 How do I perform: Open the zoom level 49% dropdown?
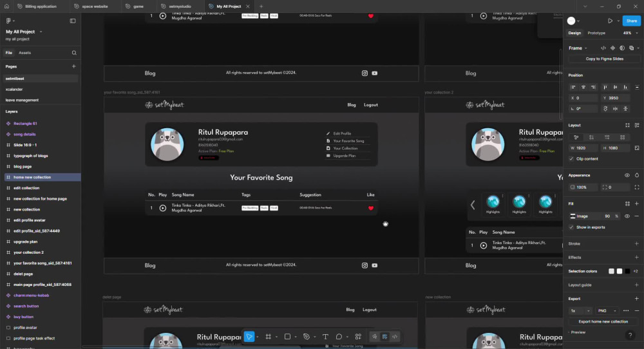[x=630, y=33]
